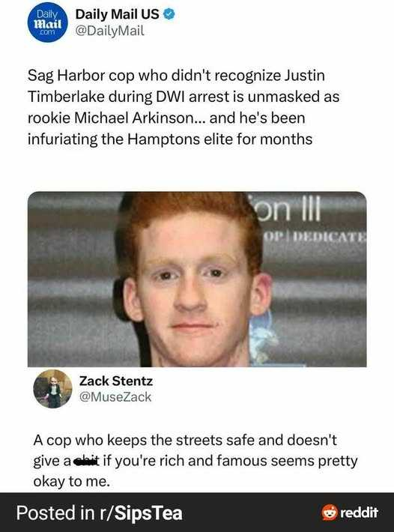Screen dimensions: 394x532
Task: Open the Daily Mail US display name
Action: [x=117, y=14]
